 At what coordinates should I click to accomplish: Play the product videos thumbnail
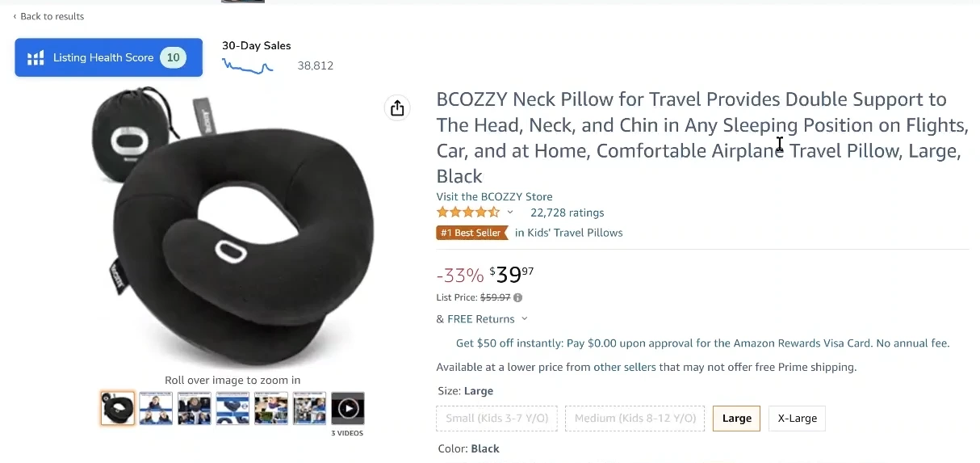click(348, 408)
